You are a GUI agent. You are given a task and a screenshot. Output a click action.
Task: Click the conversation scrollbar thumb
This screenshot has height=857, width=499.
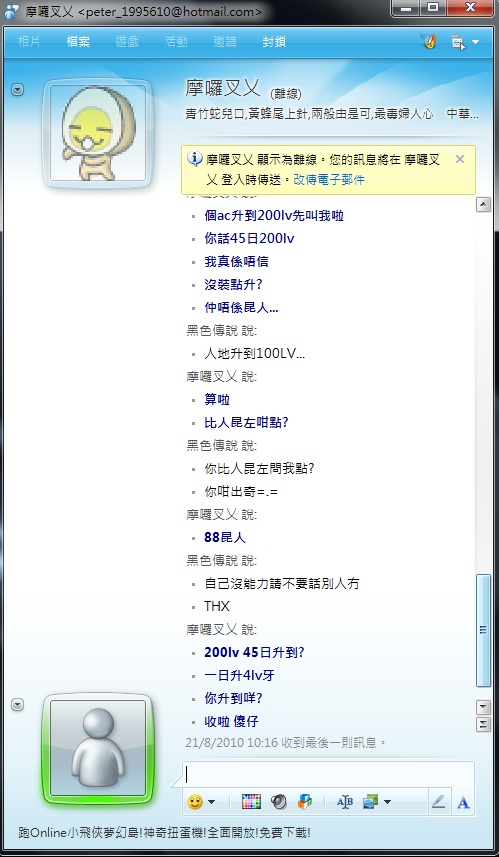click(x=484, y=630)
